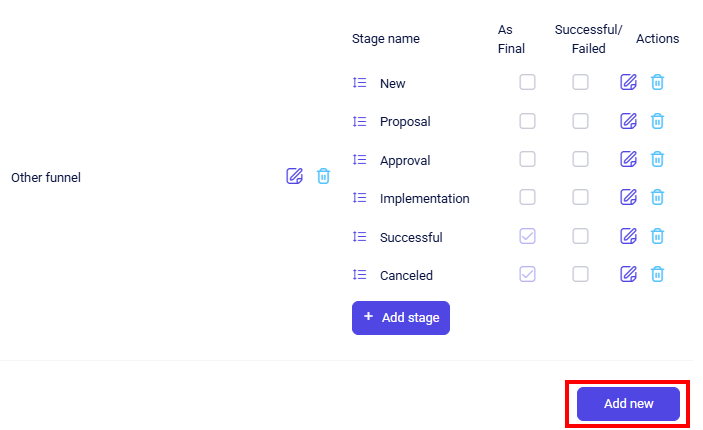
Task: Delete the Approval stage
Action: (x=657, y=159)
